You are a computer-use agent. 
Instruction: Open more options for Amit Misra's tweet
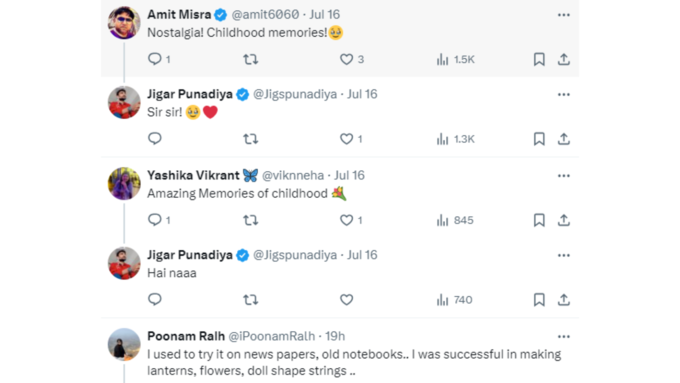(564, 15)
